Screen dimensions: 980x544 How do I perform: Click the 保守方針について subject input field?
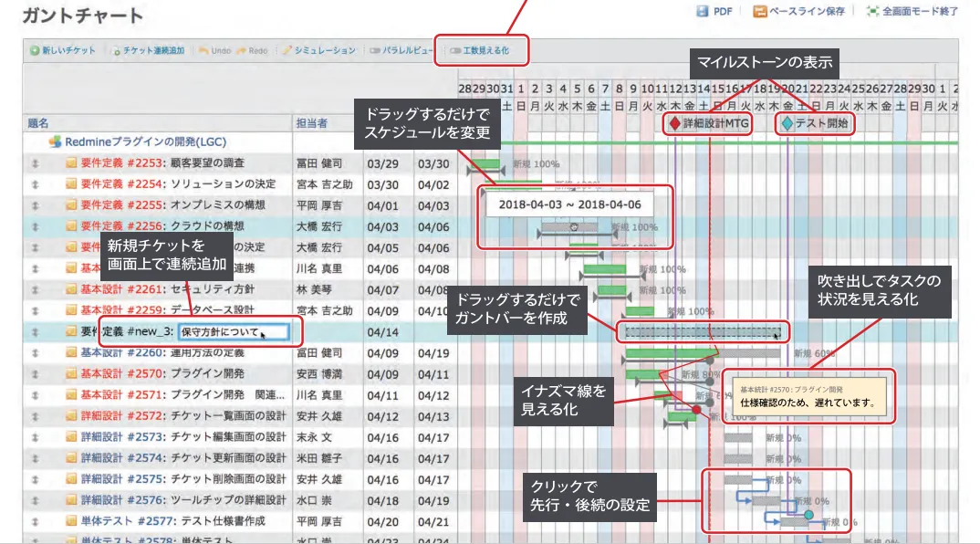pyautogui.click(x=233, y=332)
